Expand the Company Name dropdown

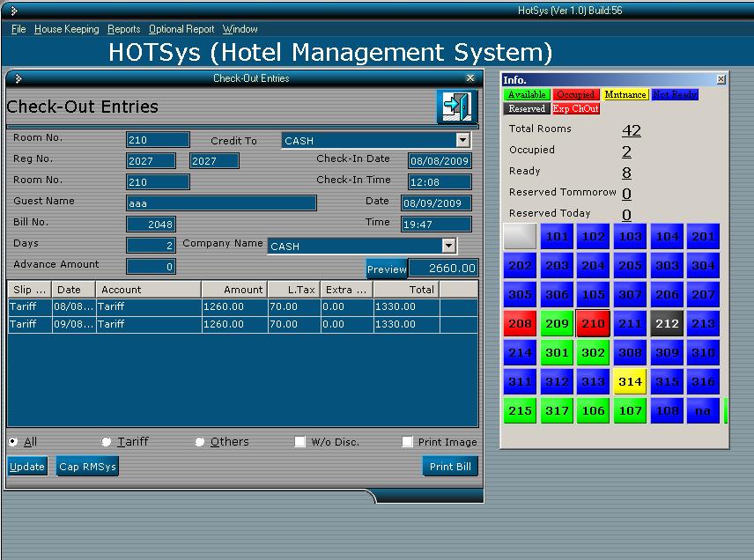pyautogui.click(x=447, y=245)
